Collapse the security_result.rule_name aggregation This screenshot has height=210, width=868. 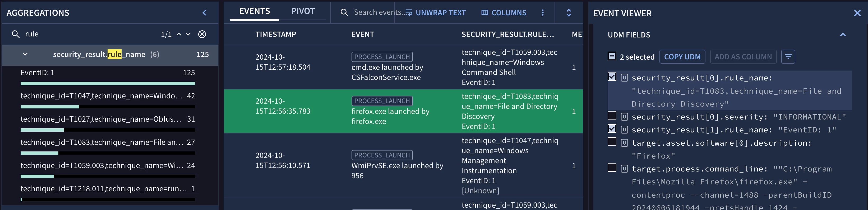(x=25, y=54)
